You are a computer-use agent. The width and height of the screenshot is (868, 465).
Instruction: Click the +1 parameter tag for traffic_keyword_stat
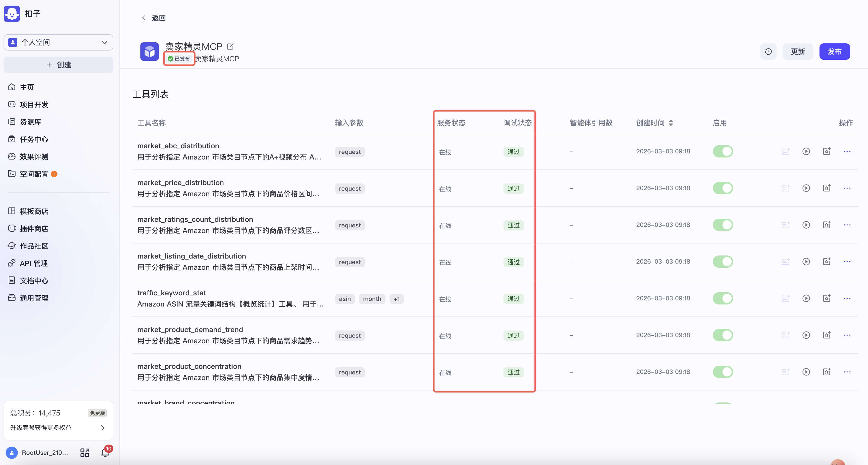(x=396, y=299)
